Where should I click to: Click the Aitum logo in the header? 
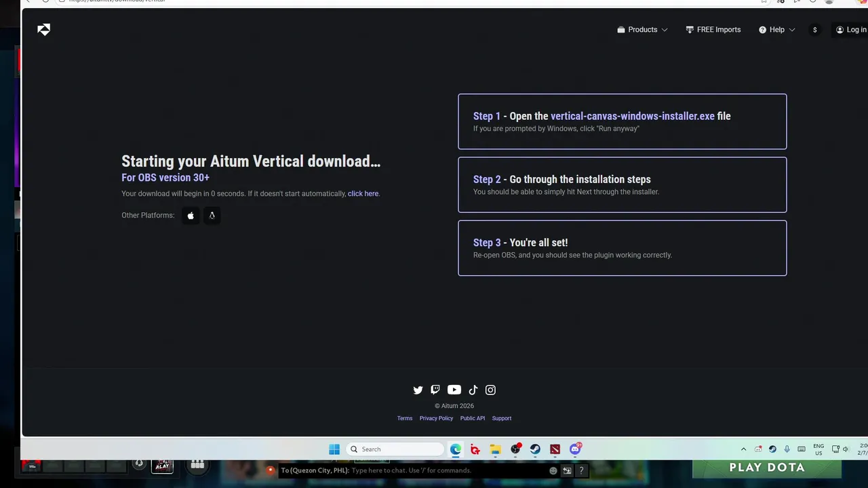(x=43, y=30)
